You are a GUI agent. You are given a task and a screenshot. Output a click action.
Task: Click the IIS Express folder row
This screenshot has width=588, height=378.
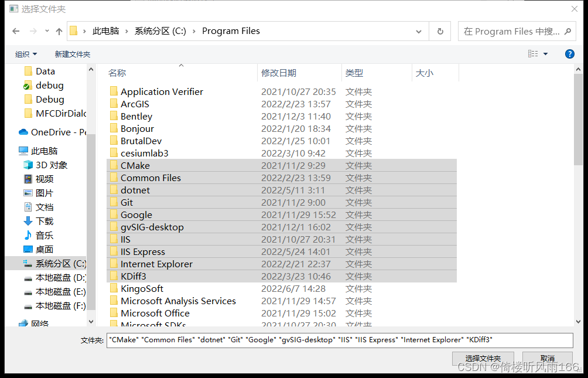282,252
